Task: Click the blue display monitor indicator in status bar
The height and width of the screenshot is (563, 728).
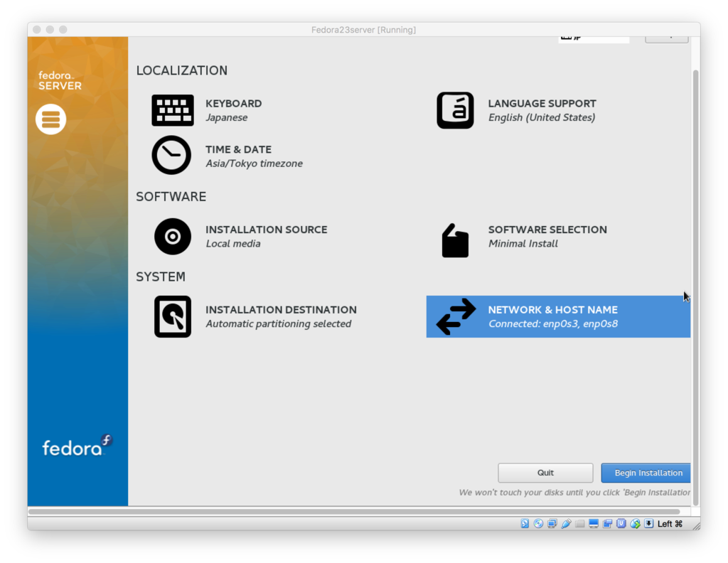Action: (x=594, y=524)
